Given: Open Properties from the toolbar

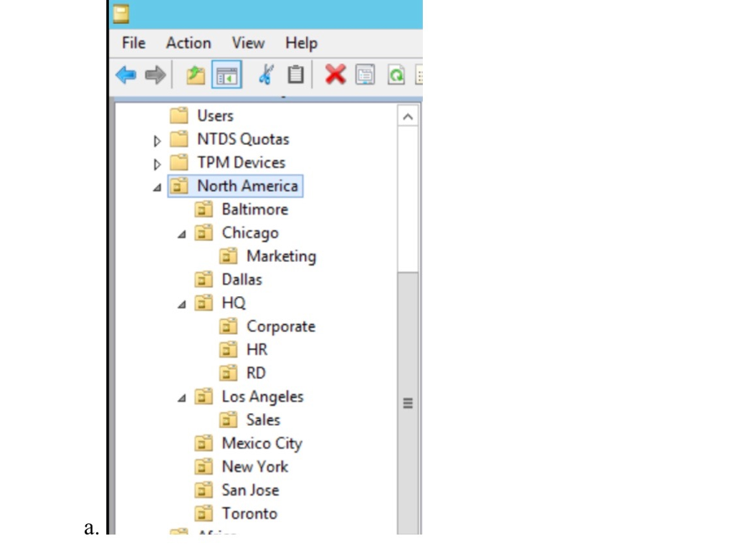Looking at the screenshot, I should pyautogui.click(x=365, y=75).
